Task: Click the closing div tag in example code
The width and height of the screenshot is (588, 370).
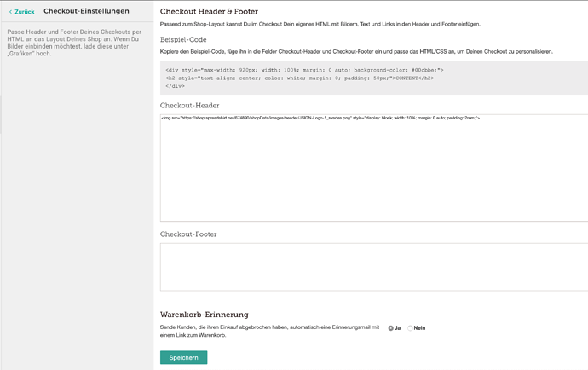Action: [175, 85]
